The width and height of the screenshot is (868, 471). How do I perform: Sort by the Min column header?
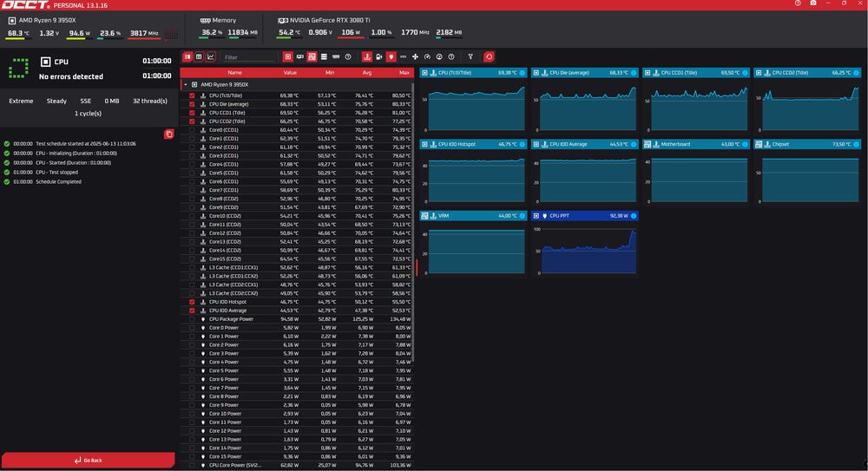coord(330,73)
